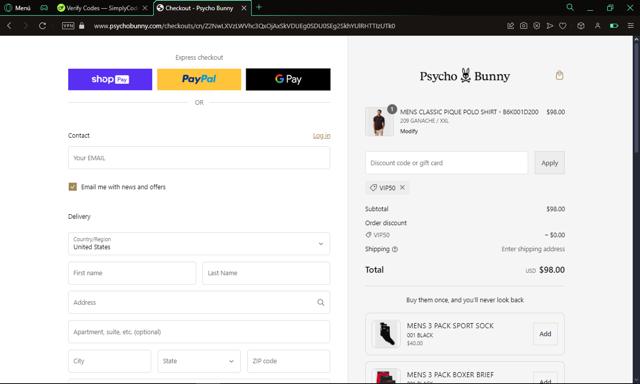Viewport: 640px width, 384px height.
Task: Pay with Shop Pay express button
Action: [110, 79]
